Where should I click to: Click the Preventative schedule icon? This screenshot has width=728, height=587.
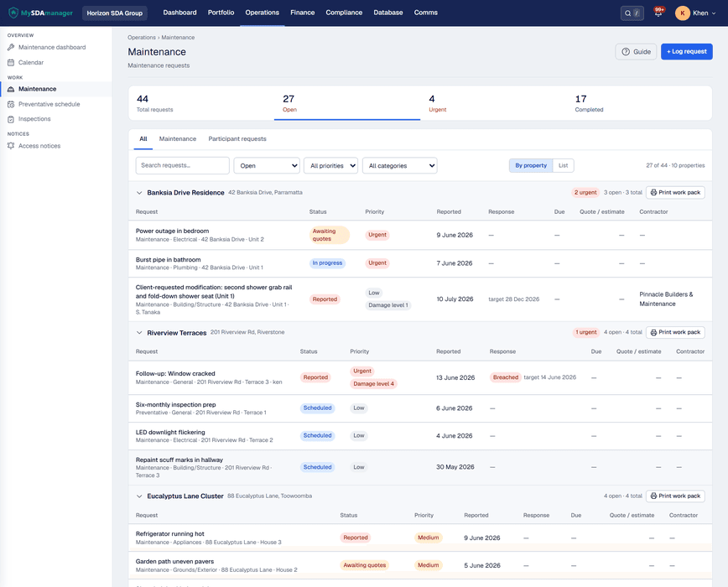[11, 105]
